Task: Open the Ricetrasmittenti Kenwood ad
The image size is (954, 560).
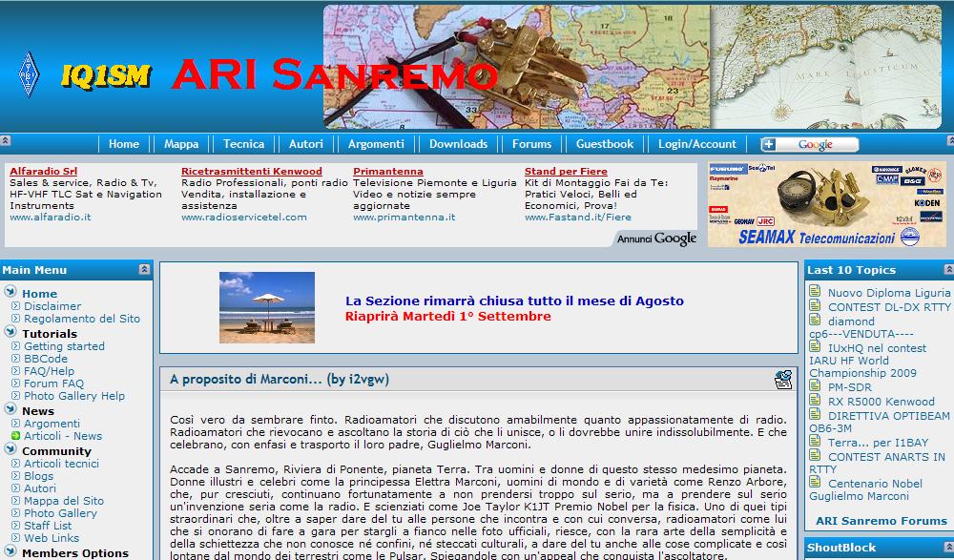Action: tap(252, 172)
